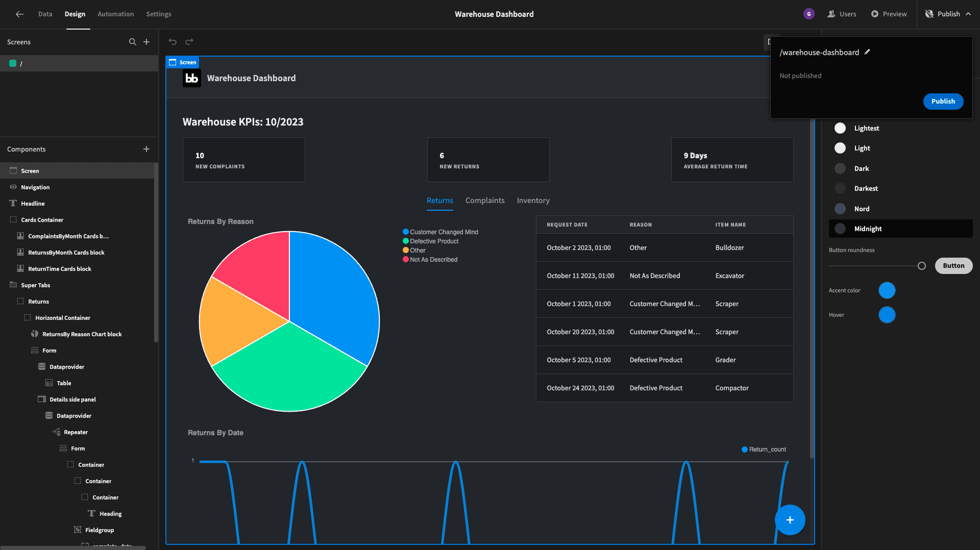The width and height of the screenshot is (980, 550).
Task: Click the redo arrow icon
Action: [189, 42]
